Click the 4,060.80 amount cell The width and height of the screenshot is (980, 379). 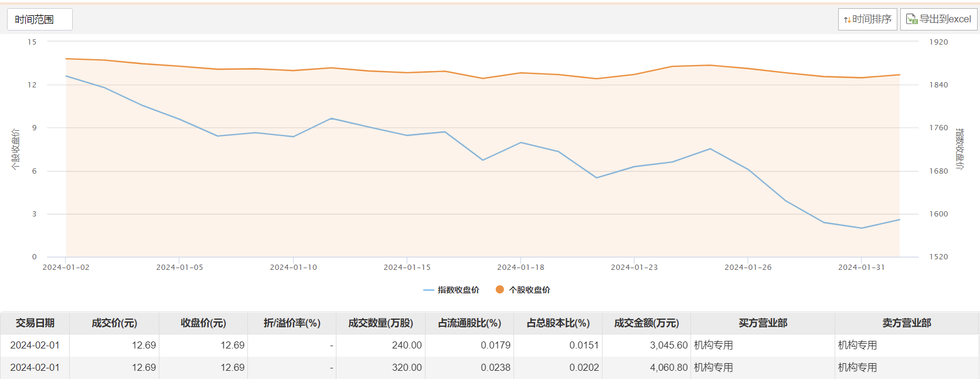(x=646, y=368)
